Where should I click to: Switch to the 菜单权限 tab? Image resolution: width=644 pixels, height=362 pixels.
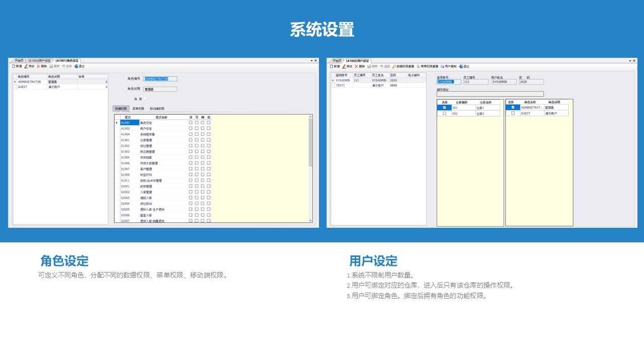click(138, 109)
